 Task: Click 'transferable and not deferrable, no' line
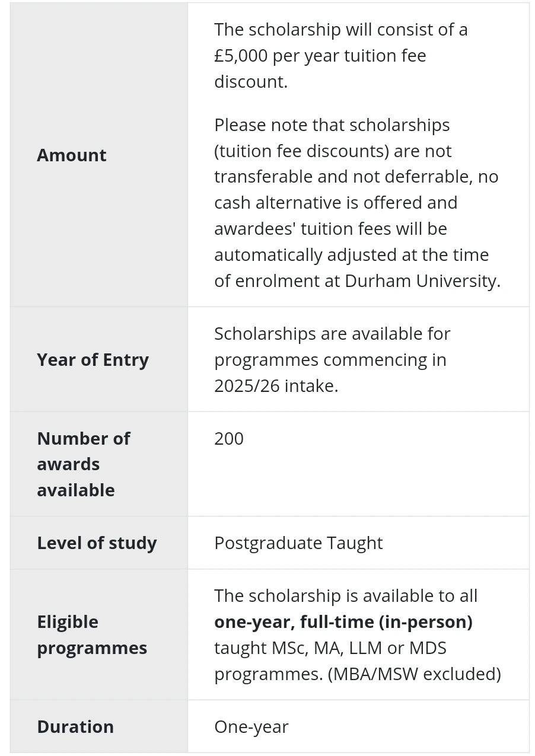tap(356, 177)
